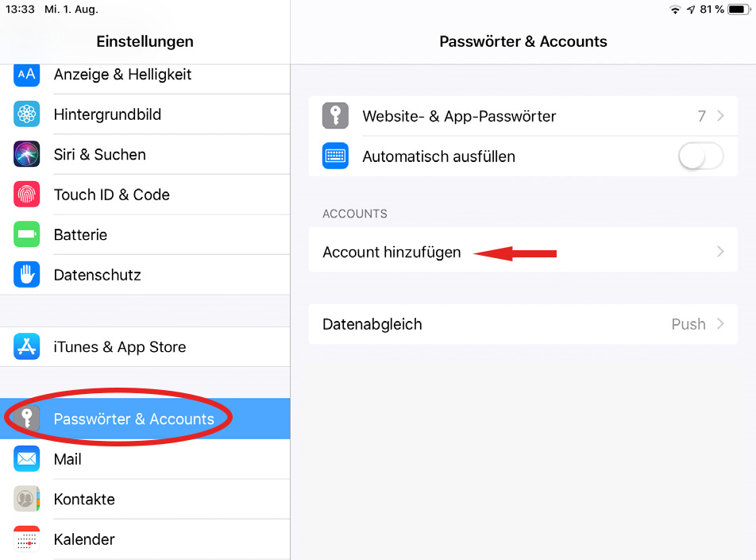Screen dimensions: 756x560
Task: Open the Hintergrundbild flower icon
Action: [x=27, y=114]
